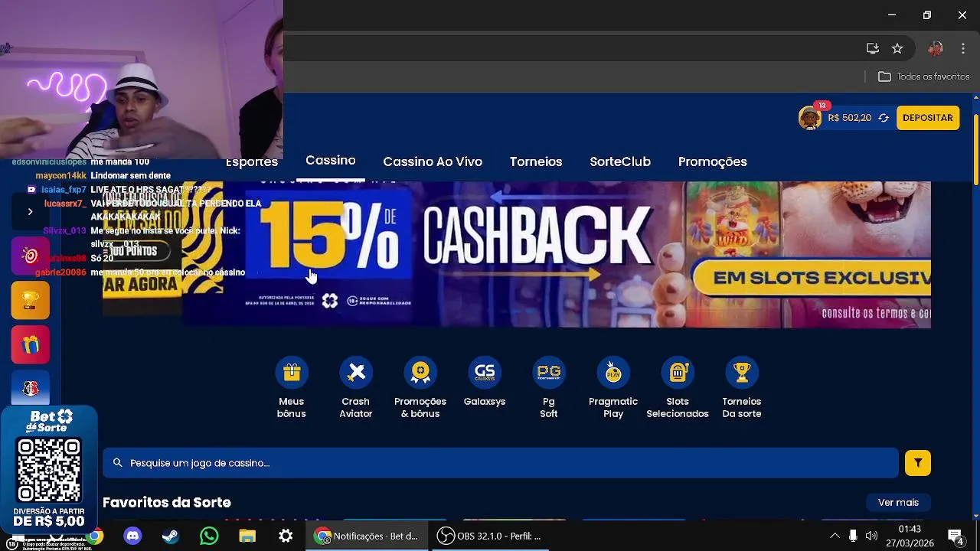Switch to the Esportes tab
980x551 pixels.
251,162
